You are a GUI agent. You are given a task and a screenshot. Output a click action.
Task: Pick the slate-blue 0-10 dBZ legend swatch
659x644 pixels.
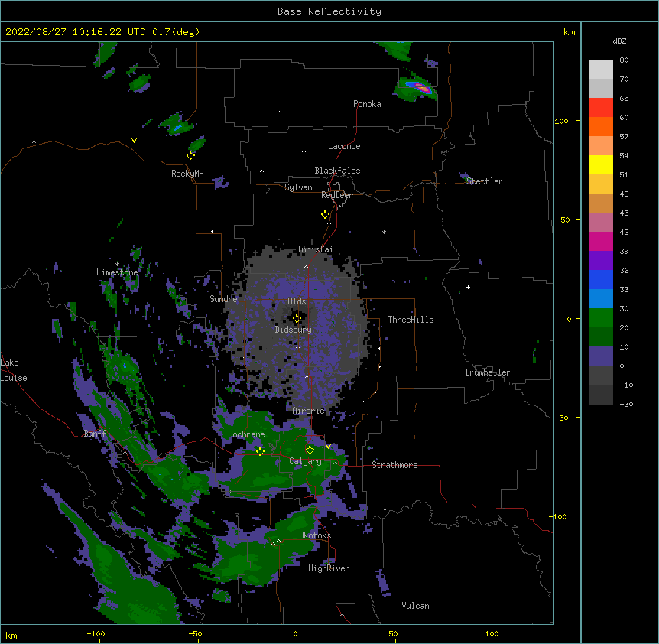(601, 356)
